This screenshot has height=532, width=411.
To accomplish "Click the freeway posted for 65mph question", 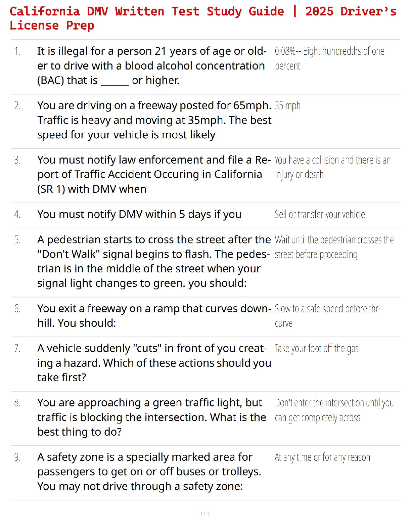I will [x=154, y=120].
